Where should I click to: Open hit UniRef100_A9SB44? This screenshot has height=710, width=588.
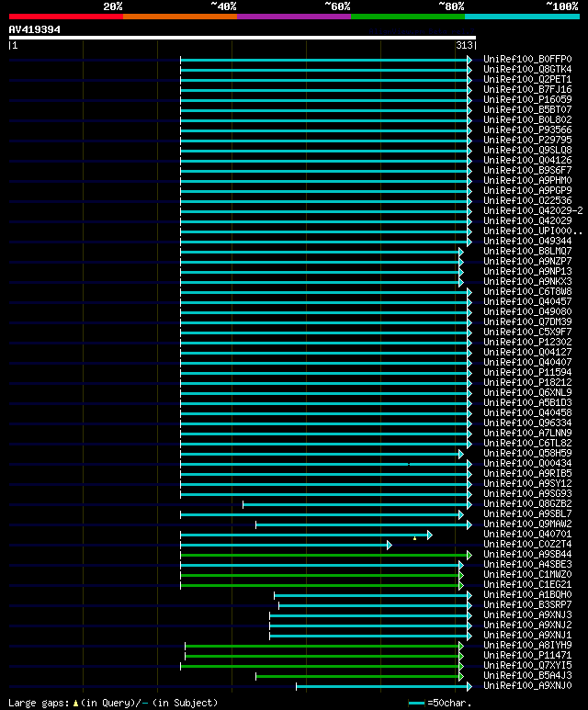[527, 554]
